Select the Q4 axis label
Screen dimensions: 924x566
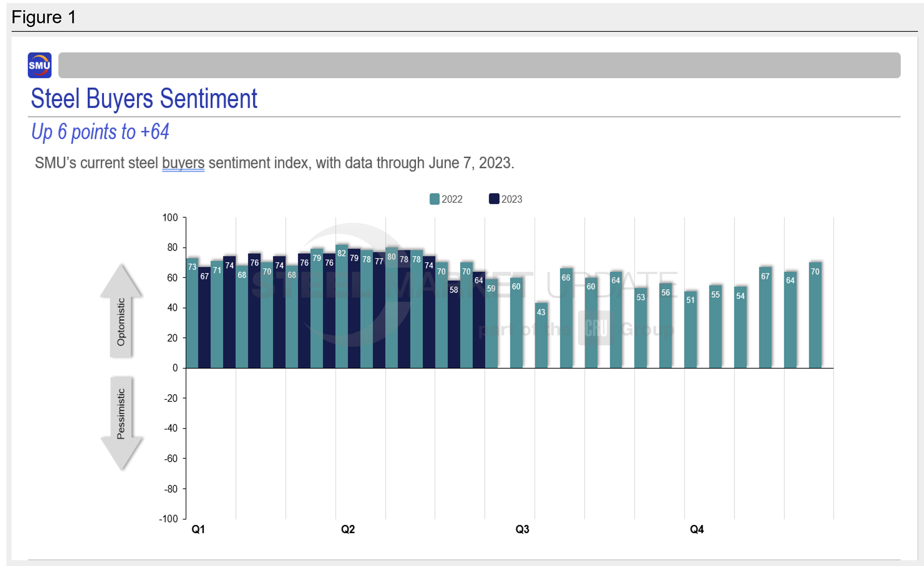[696, 529]
